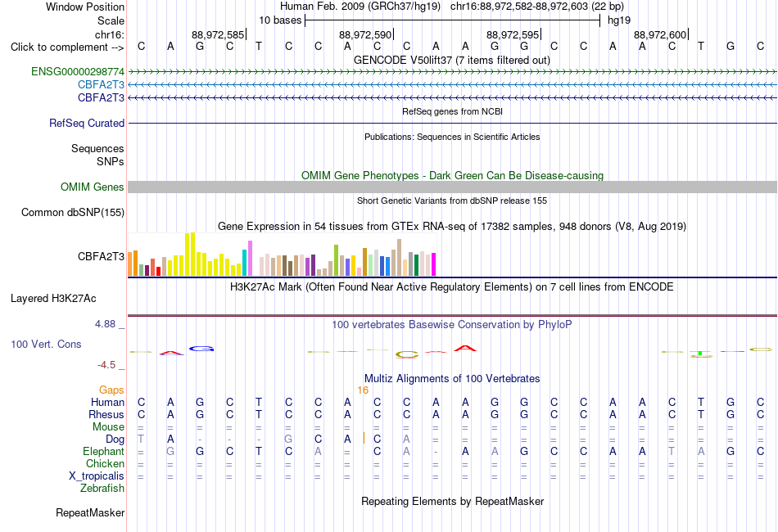
Task: Click the orange insertion bar in Dog row
Action: (x=364, y=439)
